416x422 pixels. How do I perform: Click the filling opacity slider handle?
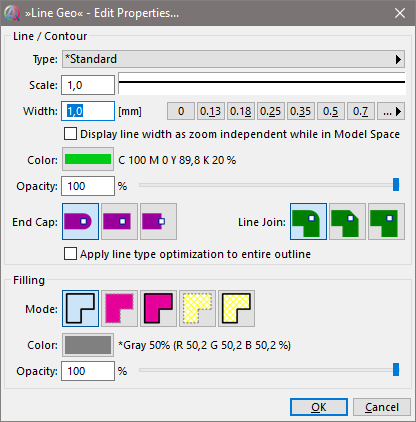[x=396, y=370]
